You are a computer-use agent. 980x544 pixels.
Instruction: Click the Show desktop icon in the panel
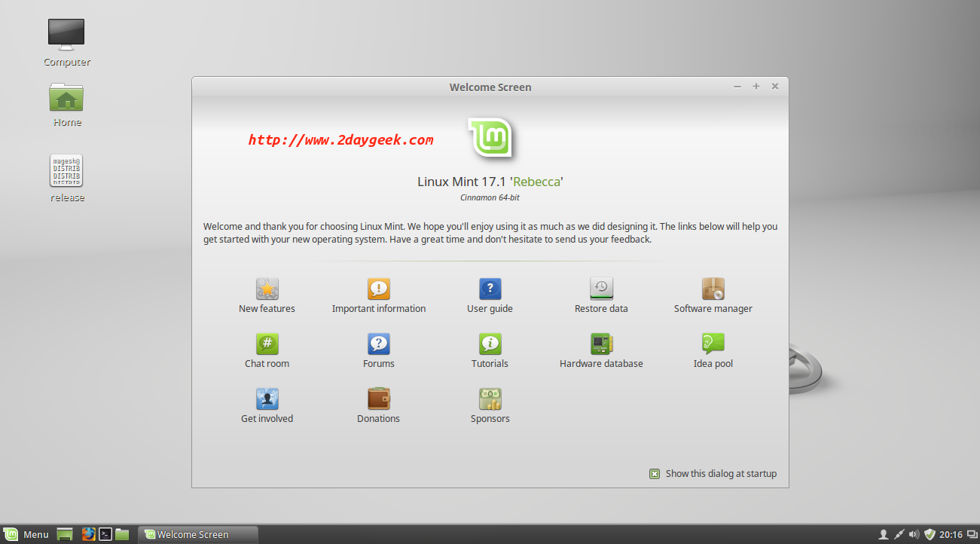coord(65,534)
